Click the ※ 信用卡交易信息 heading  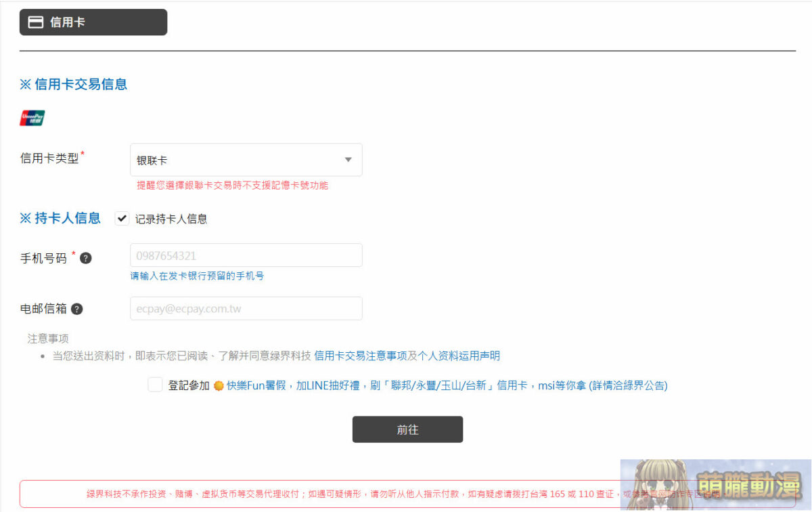73,85
